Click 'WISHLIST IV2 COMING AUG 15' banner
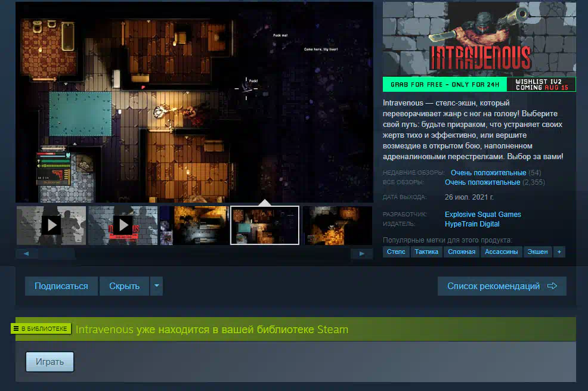The image size is (588, 391). pos(541,85)
